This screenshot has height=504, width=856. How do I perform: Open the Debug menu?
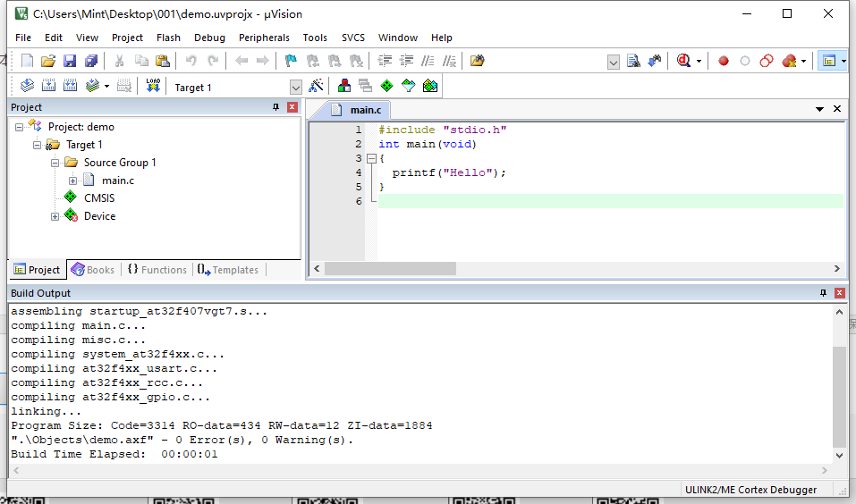click(209, 38)
